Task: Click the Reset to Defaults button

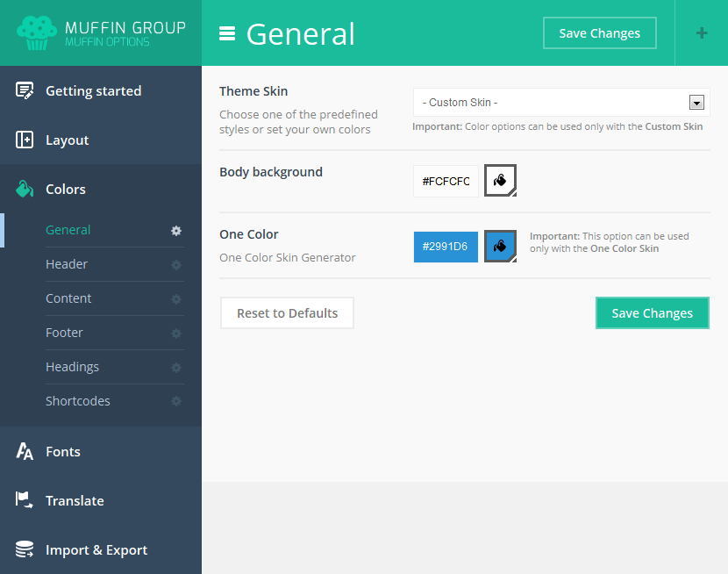Action: pos(287,313)
